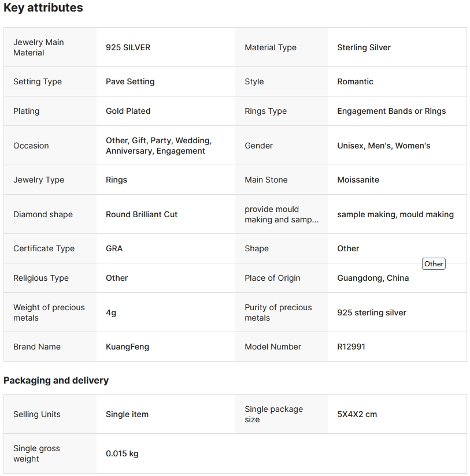Click the Pave Setting value
This screenshot has height=476, width=470.
pos(130,81)
